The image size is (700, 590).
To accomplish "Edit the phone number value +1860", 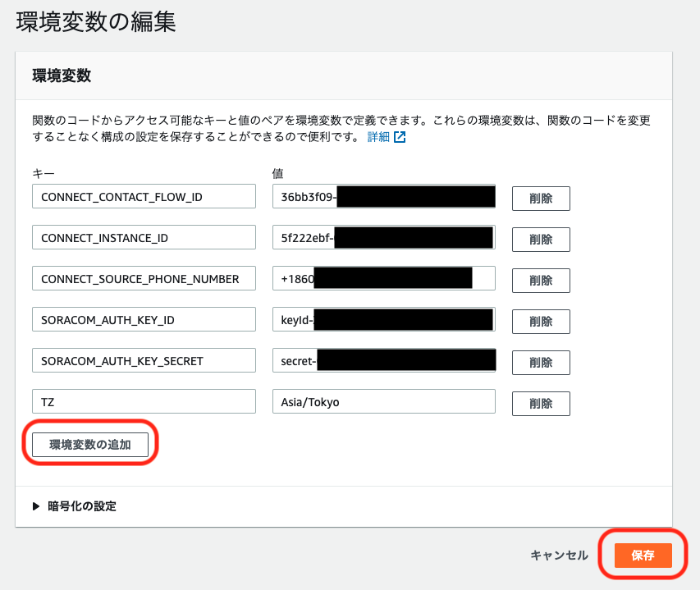I will click(384, 278).
